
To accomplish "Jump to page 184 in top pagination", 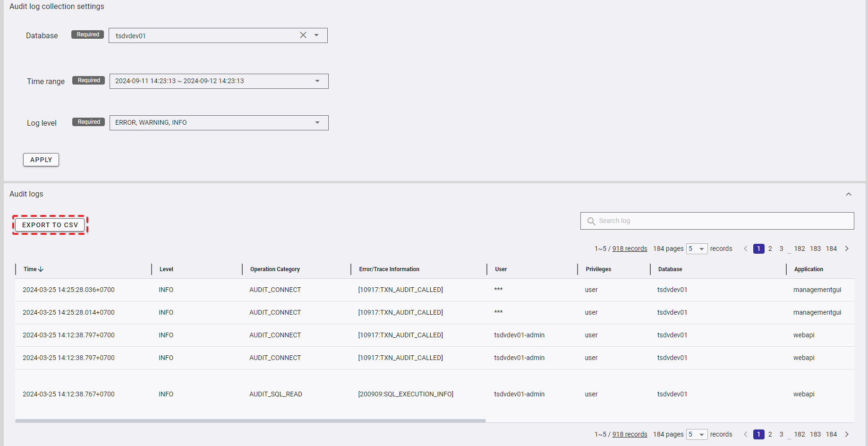I will 831,249.
